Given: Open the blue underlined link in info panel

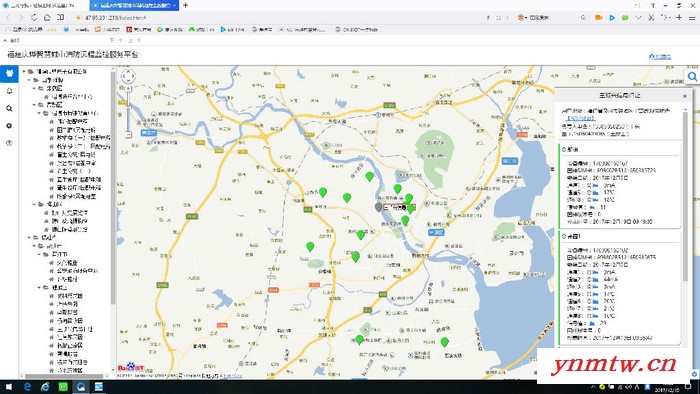Looking at the screenshot, I should (581, 118).
